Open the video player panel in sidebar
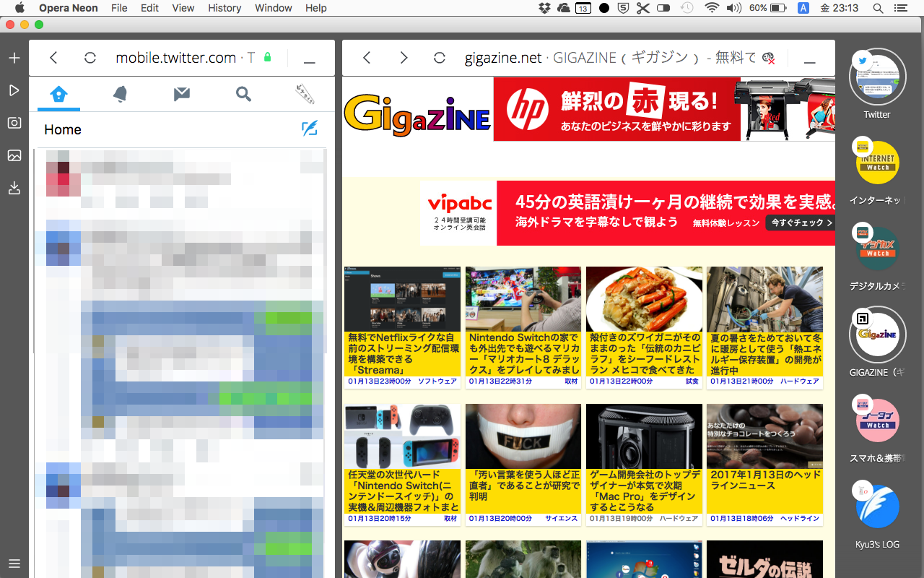Viewport: 924px width, 578px height. (14, 90)
